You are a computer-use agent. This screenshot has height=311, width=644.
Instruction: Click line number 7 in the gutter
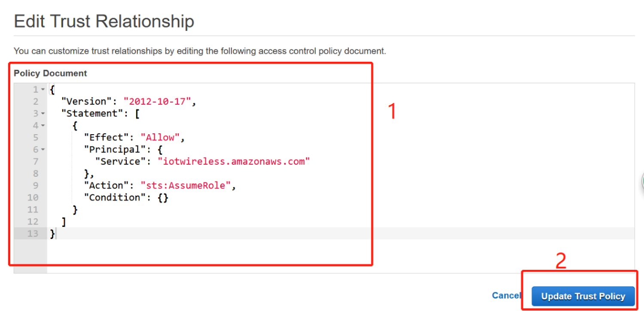pyautogui.click(x=36, y=162)
